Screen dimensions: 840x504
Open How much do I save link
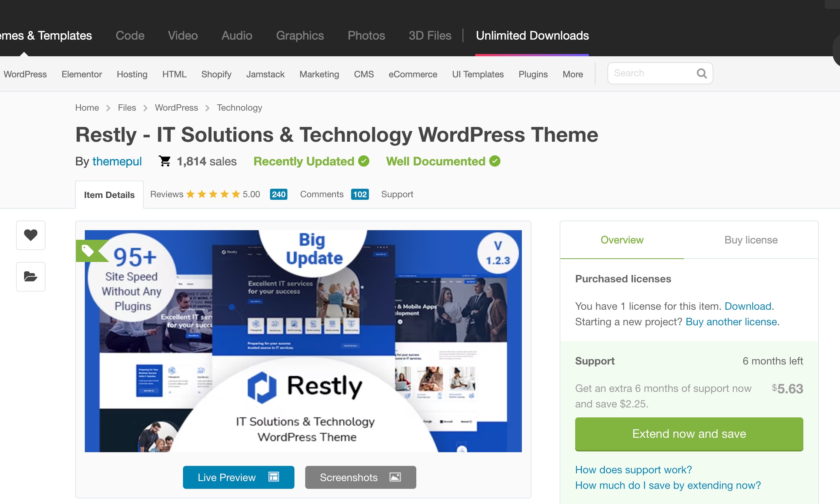pos(668,485)
